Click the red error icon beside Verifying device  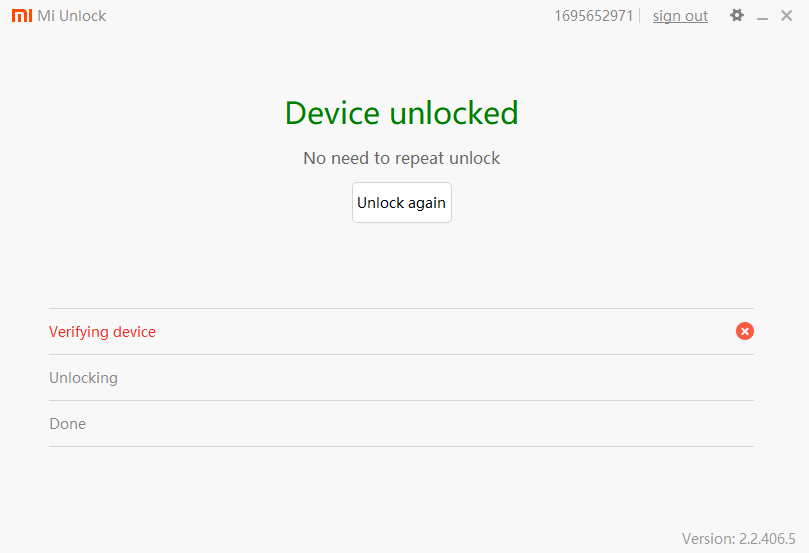(x=745, y=331)
